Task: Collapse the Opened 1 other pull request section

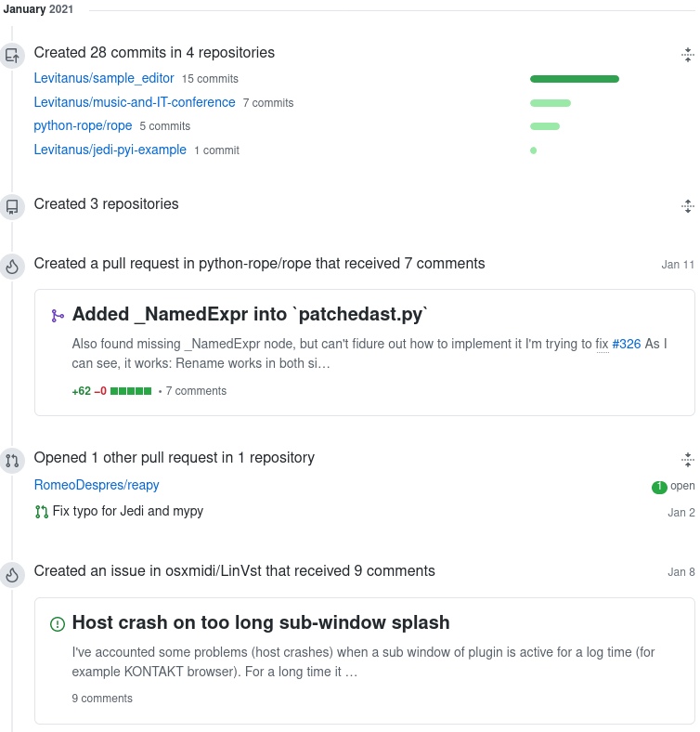Action: pos(687,459)
